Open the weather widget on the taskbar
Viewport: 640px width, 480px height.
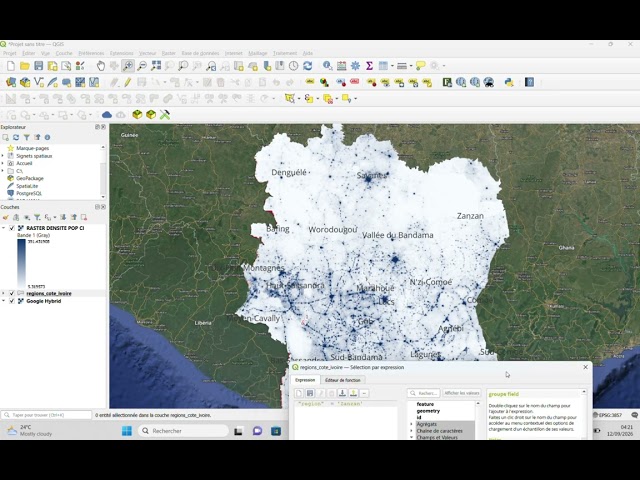tap(30, 431)
